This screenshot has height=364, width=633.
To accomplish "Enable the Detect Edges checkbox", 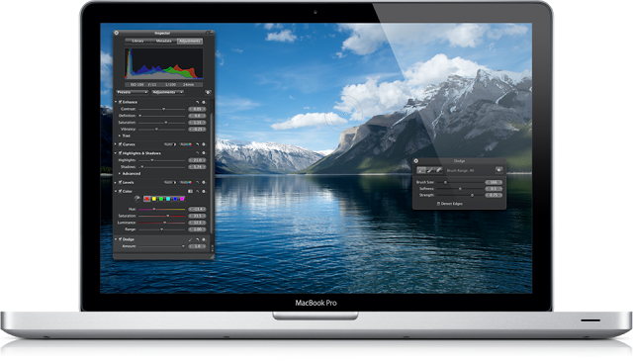I will [438, 204].
